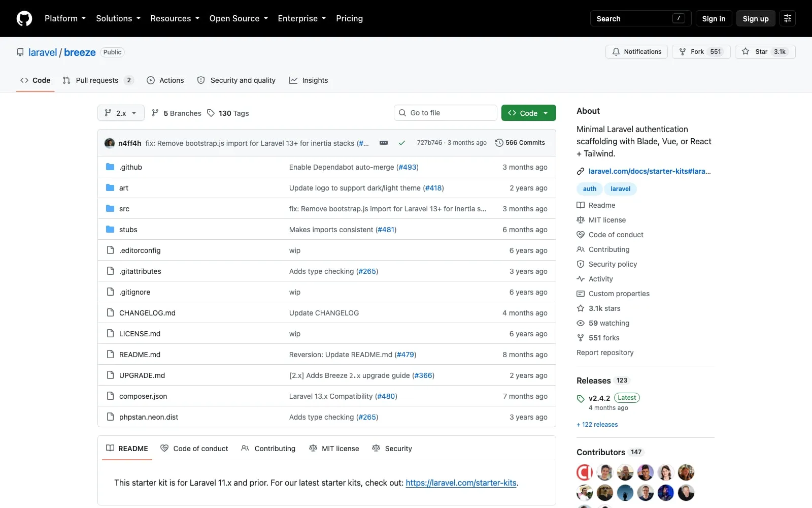Expand the Enterprise menu
The image size is (812, 508).
point(302,18)
